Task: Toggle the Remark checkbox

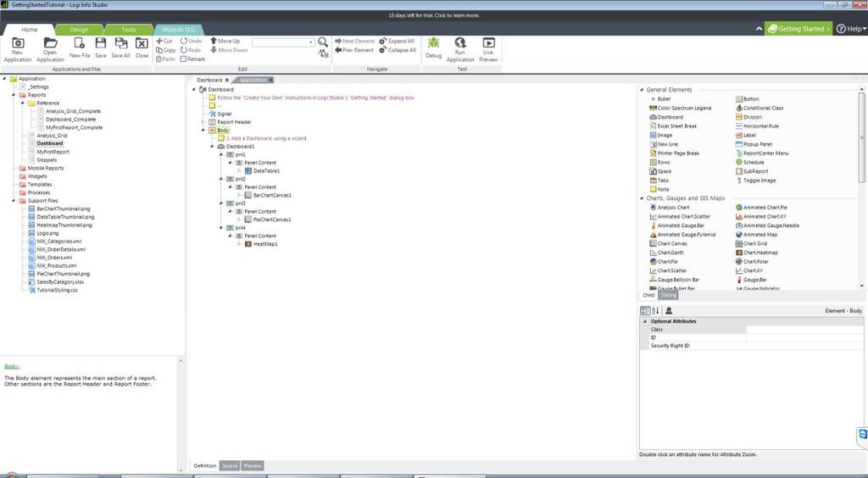Action: (x=183, y=58)
